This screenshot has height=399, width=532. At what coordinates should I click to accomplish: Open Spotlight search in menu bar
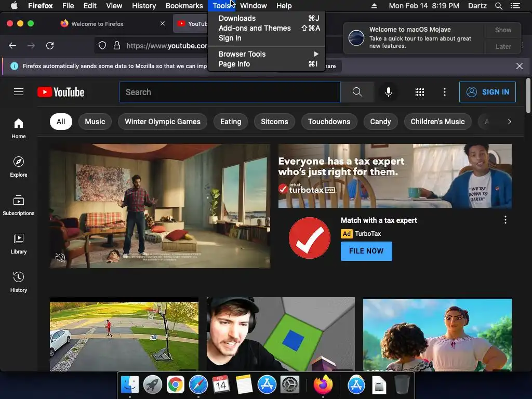(498, 6)
